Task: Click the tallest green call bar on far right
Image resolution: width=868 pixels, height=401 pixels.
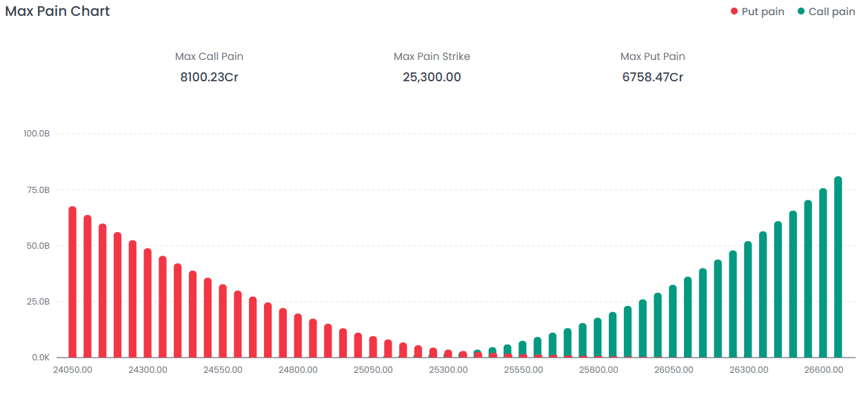Action: point(838,269)
